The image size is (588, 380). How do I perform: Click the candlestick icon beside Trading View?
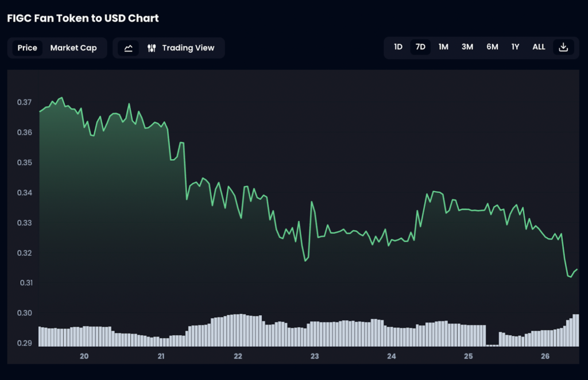(x=152, y=48)
